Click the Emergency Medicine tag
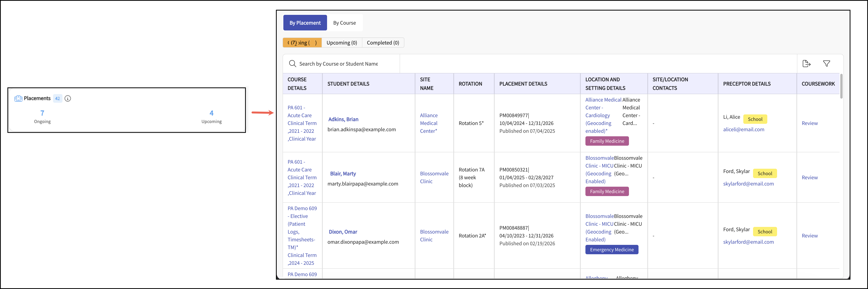This screenshot has width=868, height=289. point(612,250)
